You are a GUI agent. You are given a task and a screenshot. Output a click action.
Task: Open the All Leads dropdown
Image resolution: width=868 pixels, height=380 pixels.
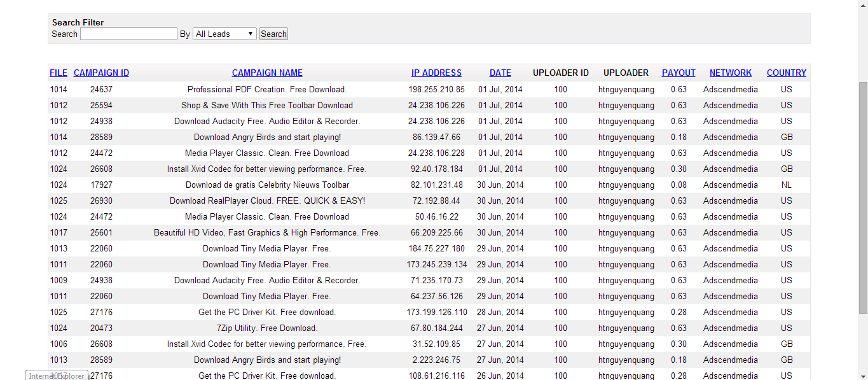[x=224, y=34]
